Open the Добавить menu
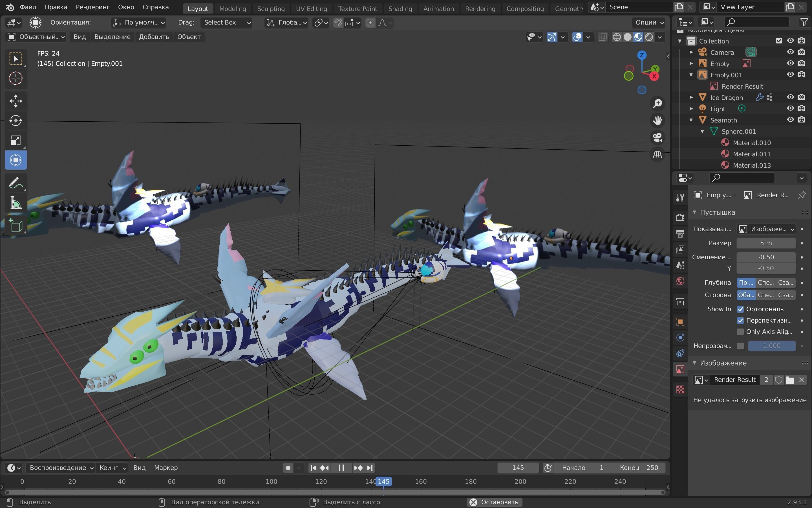This screenshot has width=812, height=508. pyautogui.click(x=154, y=37)
